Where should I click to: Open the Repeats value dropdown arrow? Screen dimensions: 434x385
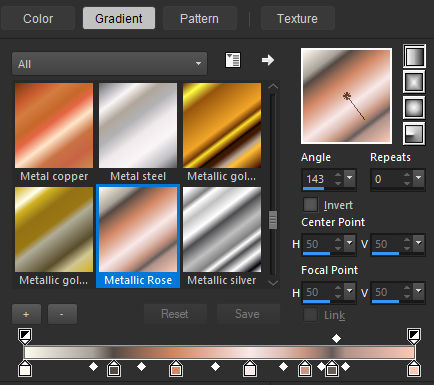419,178
